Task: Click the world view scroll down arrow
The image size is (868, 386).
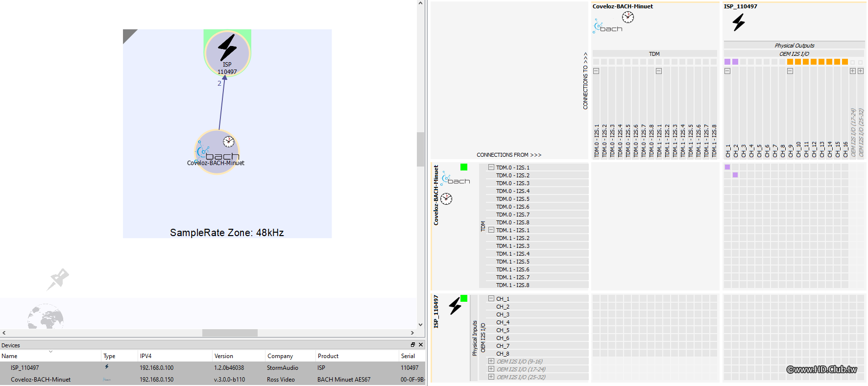Action: (x=420, y=324)
